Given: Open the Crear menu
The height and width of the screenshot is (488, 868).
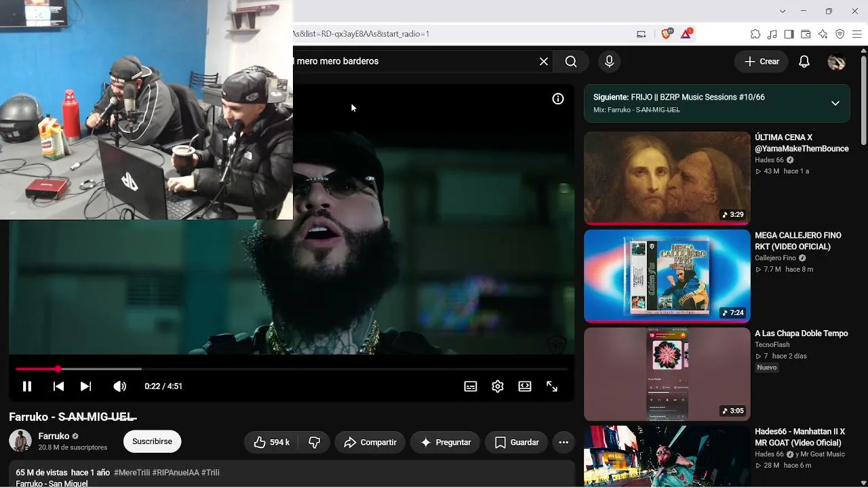Looking at the screenshot, I should pos(762,62).
